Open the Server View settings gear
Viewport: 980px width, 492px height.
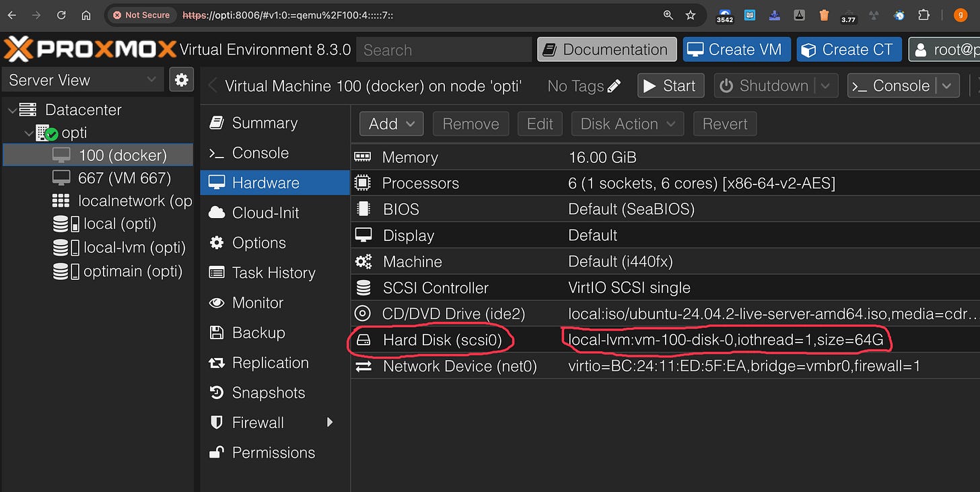tap(181, 80)
